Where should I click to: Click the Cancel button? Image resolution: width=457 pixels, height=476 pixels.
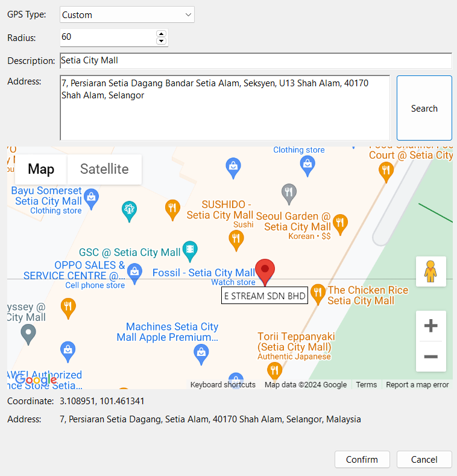tap(424, 459)
